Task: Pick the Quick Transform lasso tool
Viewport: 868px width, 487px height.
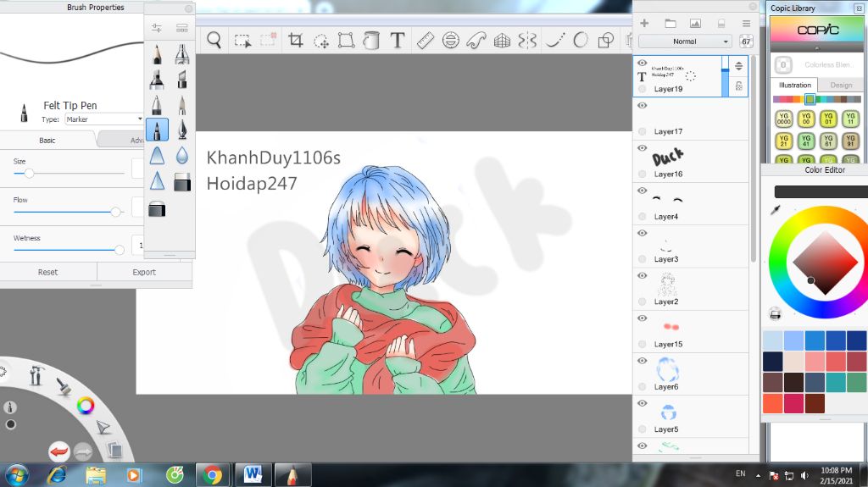Action: pos(321,41)
